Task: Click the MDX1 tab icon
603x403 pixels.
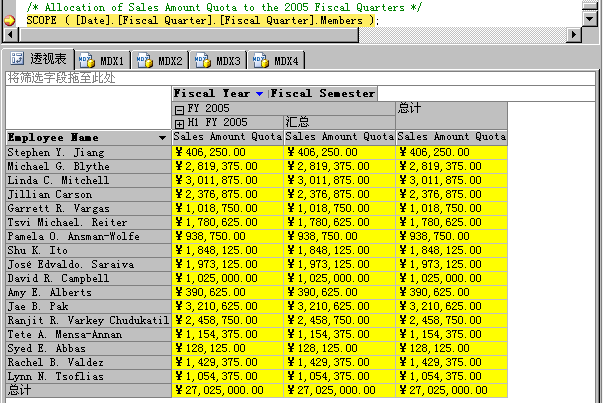Action: [x=87, y=61]
